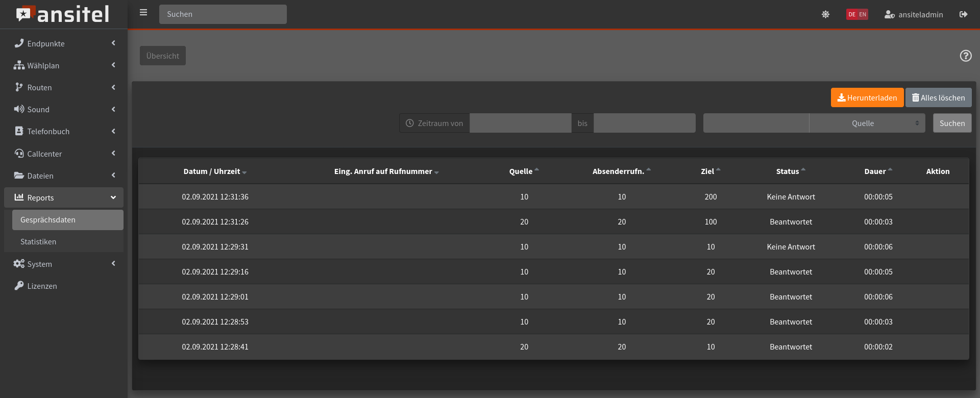Switch language to EN
Screen dimensions: 980x398
[863, 14]
